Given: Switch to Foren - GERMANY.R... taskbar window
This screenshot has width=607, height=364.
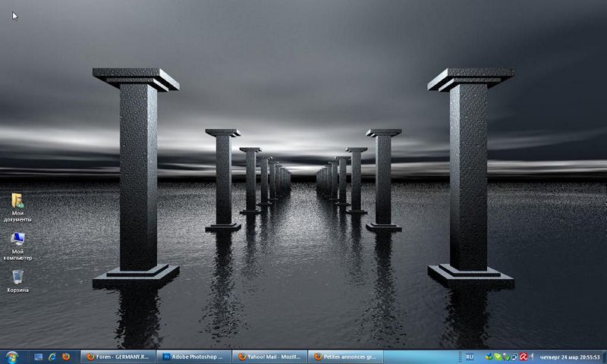Looking at the screenshot, I should (118, 356).
